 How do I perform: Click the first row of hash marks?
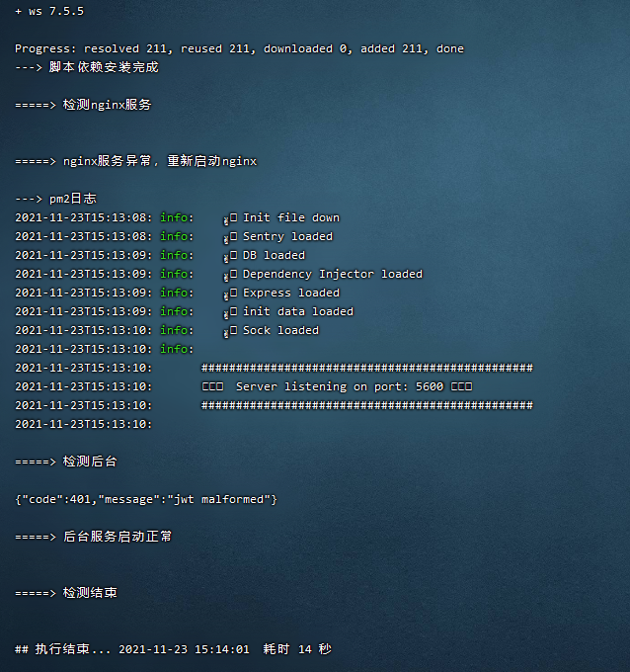(x=367, y=368)
